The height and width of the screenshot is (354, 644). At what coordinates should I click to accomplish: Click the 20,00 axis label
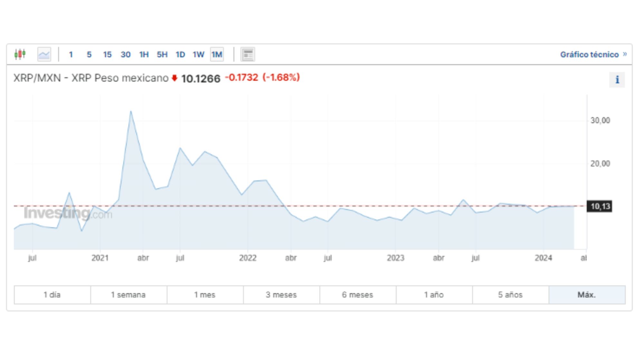pos(600,163)
